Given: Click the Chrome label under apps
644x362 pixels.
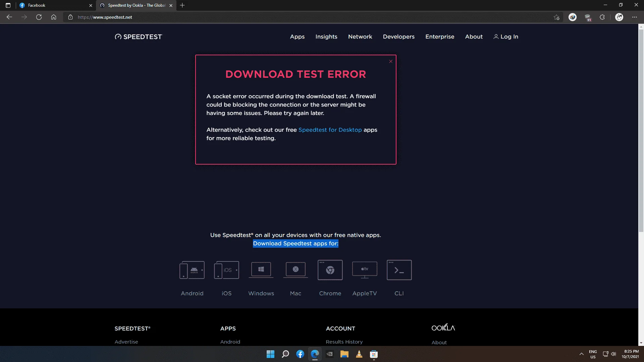Looking at the screenshot, I should coord(330,294).
